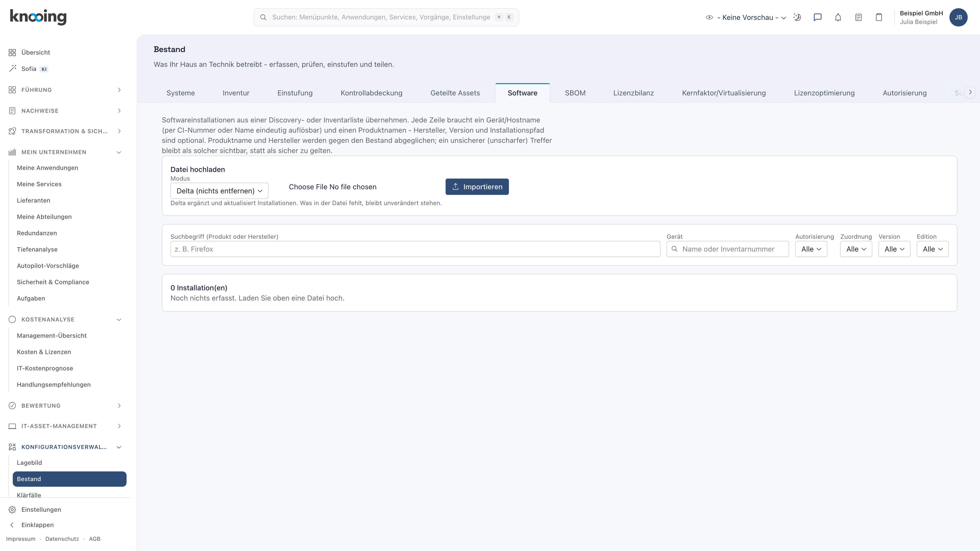Image resolution: width=980 pixels, height=551 pixels.
Task: Open the clipboard icon in header
Action: (x=879, y=17)
